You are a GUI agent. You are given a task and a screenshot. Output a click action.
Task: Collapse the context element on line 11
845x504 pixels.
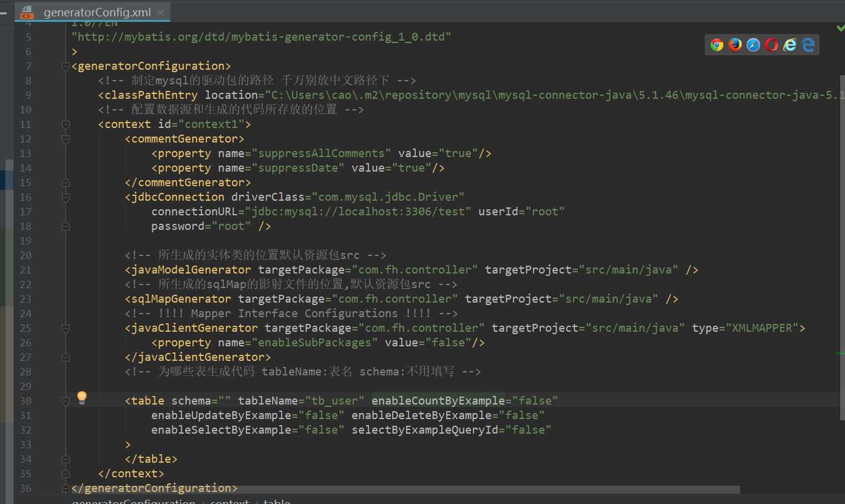(66, 124)
